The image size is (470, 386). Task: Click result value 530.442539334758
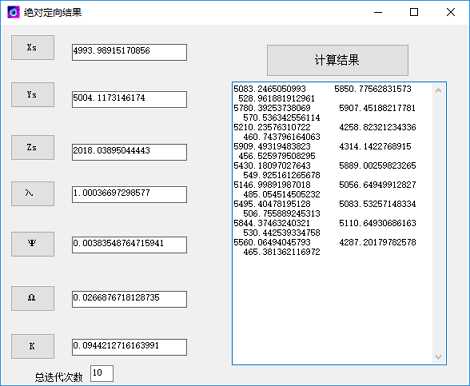tap(282, 233)
